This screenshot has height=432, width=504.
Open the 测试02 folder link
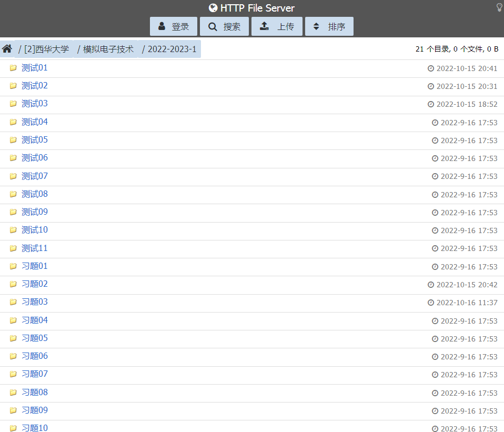[34, 86]
